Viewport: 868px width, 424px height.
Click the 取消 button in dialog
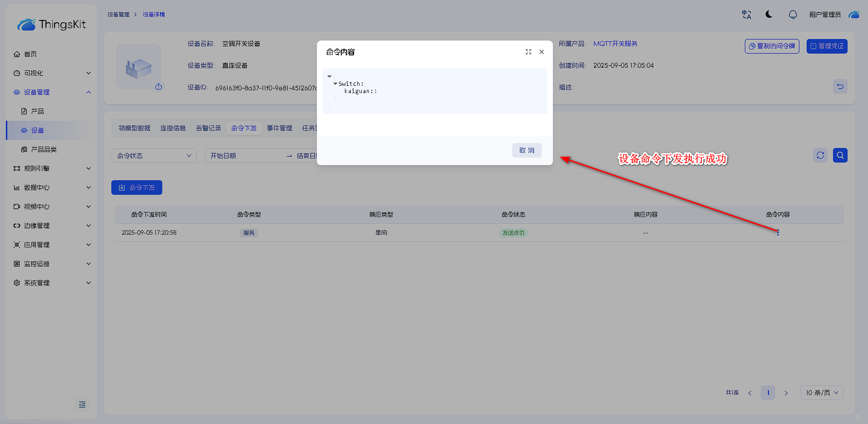527,150
